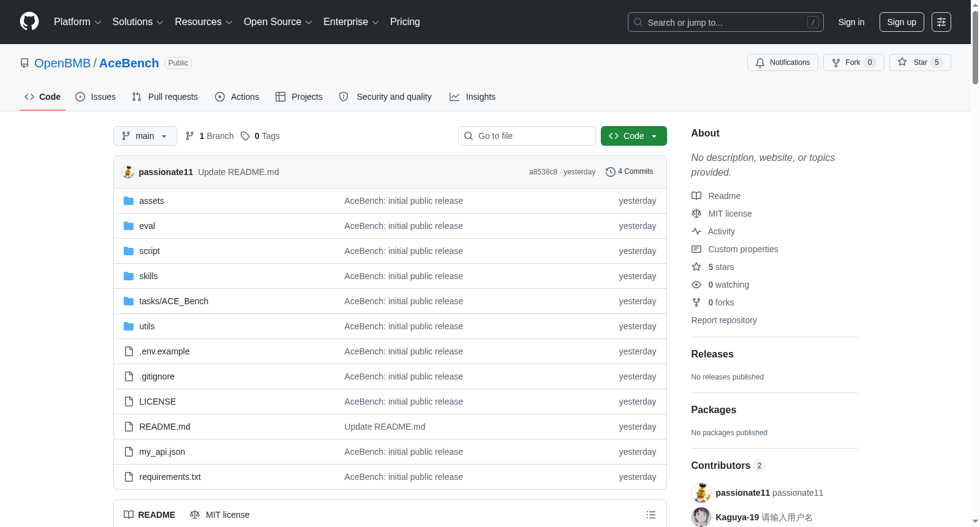Switch to the Actions tab
The height and width of the screenshot is (527, 980).
click(x=237, y=97)
